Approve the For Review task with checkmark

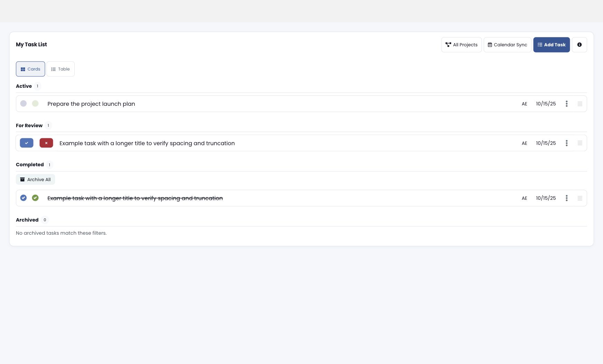pyautogui.click(x=27, y=143)
